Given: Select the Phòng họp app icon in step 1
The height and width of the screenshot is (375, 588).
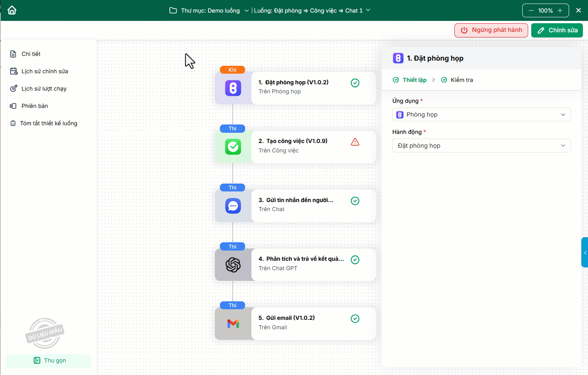Looking at the screenshot, I should coord(233,88).
